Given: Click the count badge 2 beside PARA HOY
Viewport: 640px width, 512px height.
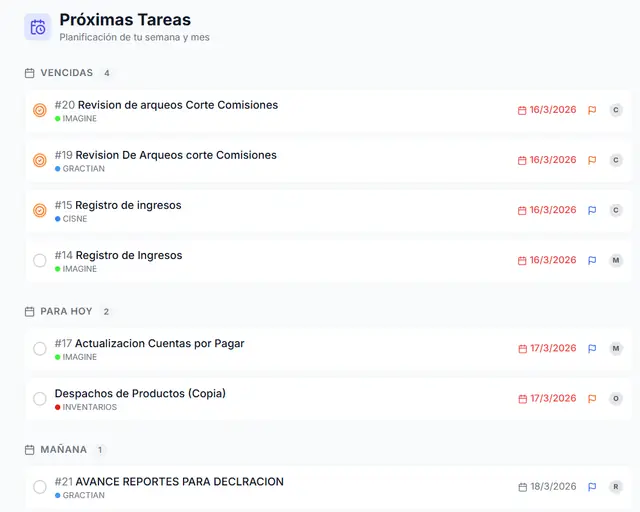Looking at the screenshot, I should tap(106, 312).
